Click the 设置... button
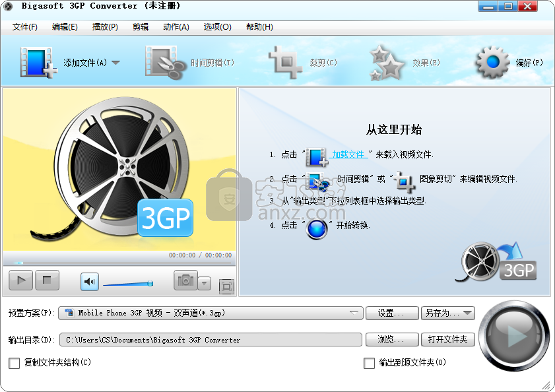This screenshot has width=555, height=392. (392, 313)
